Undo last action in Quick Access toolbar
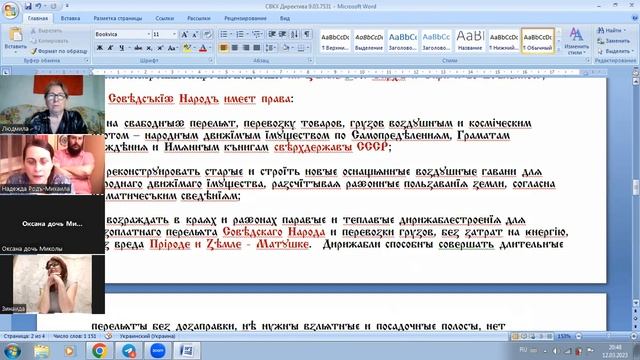Viewport: 640px width, 360px height. click(38, 6)
